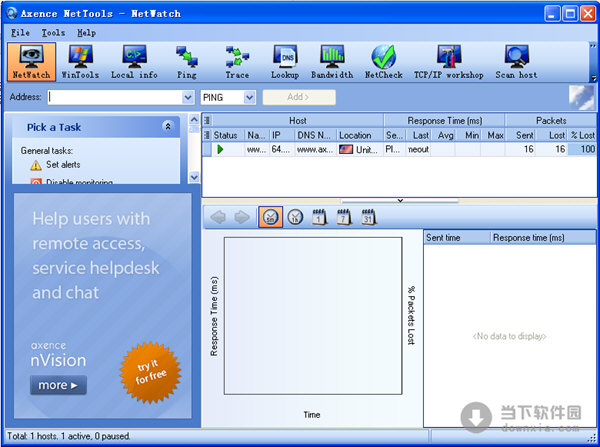
Task: Open the Scan host tool
Action: 516,62
